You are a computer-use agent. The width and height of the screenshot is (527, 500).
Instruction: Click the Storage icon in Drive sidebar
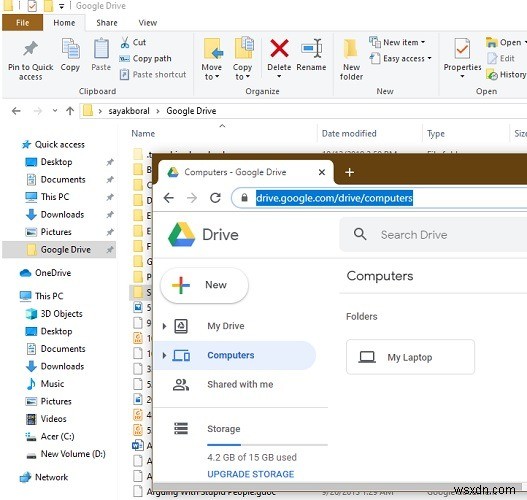tap(181, 428)
